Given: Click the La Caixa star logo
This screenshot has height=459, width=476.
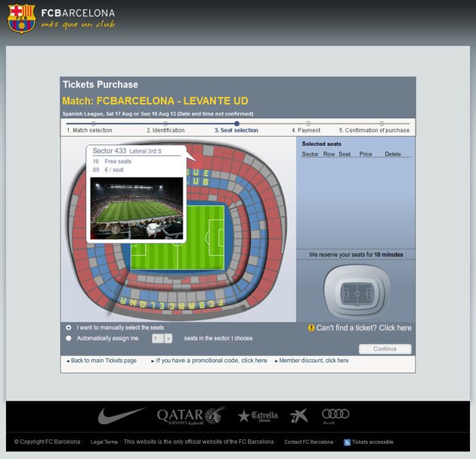Looking at the screenshot, I should (298, 416).
